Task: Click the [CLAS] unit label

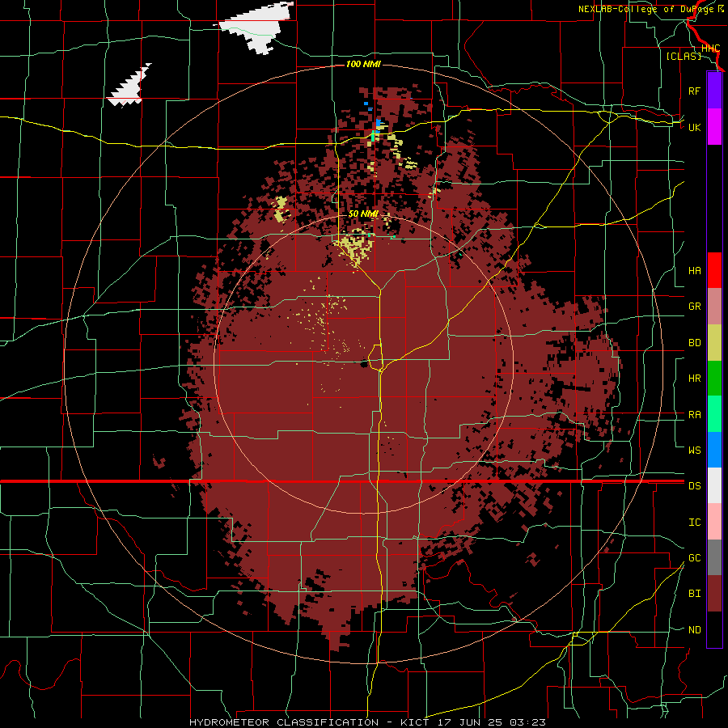Action: coord(684,56)
